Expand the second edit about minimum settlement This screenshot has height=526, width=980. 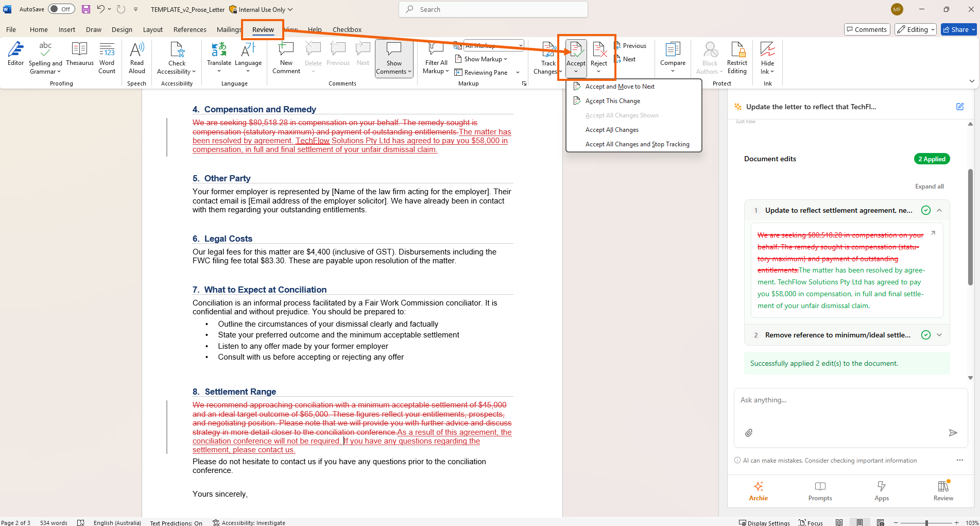click(939, 335)
